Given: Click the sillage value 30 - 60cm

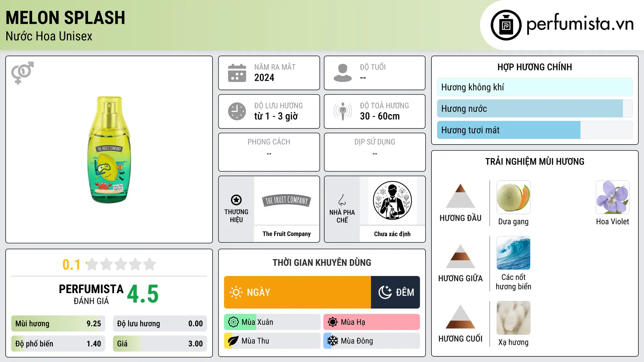Looking at the screenshot, I should [380, 116].
